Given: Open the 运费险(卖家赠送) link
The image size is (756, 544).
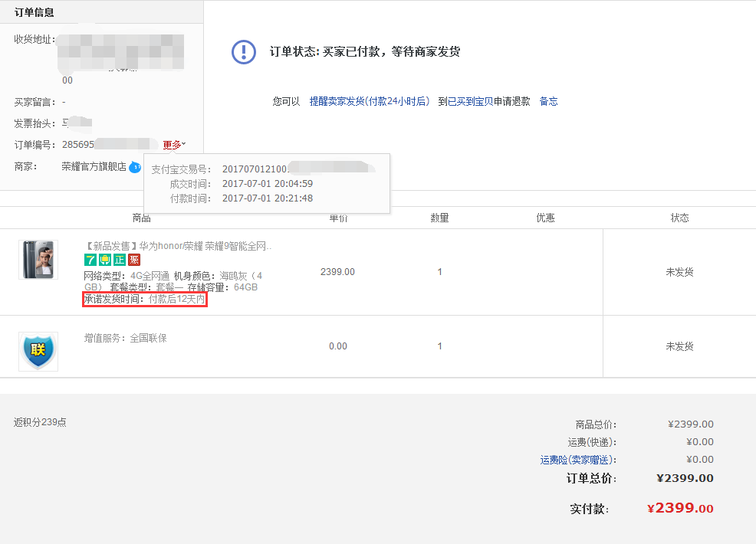Looking at the screenshot, I should click(x=578, y=460).
